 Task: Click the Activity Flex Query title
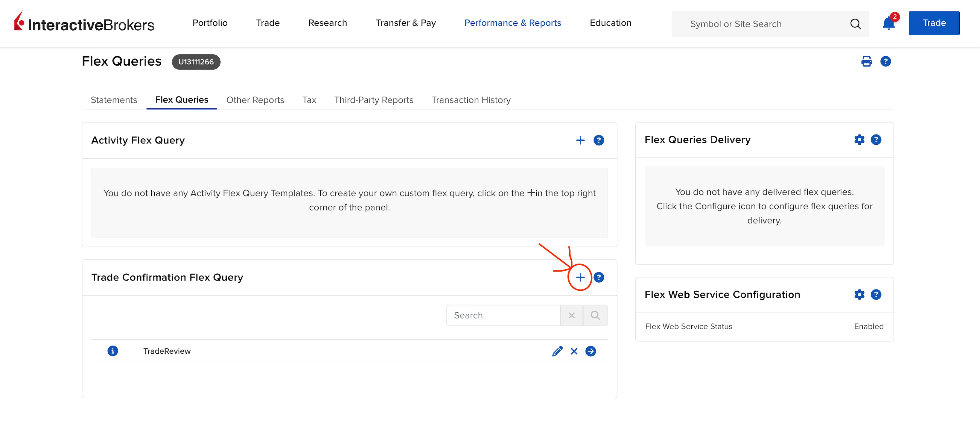tap(138, 140)
